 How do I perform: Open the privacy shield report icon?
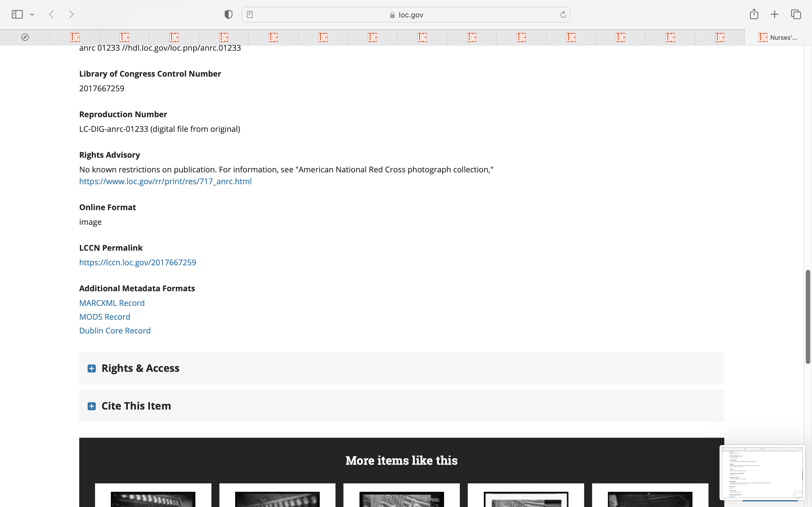(228, 14)
